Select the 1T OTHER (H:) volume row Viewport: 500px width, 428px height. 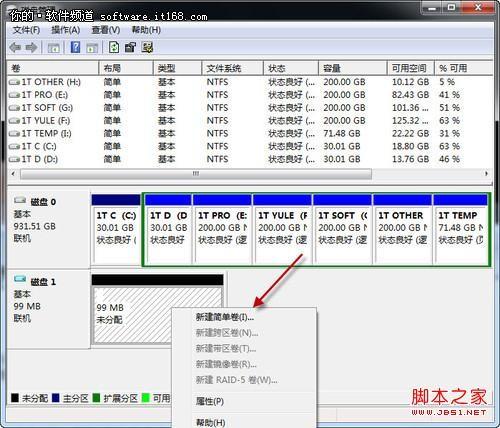[x=249, y=82]
